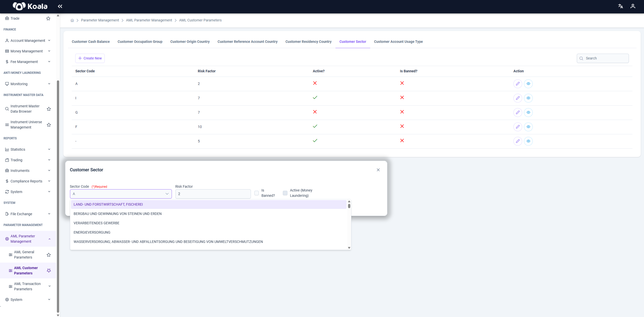Edit sector A row pencil icon
Viewport: 644px width, 317px height.
coord(518,84)
